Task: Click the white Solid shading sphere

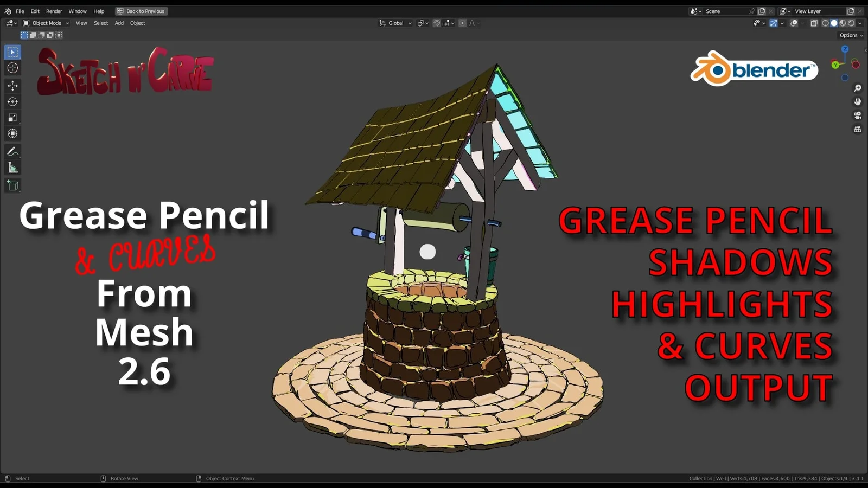Action: (834, 23)
